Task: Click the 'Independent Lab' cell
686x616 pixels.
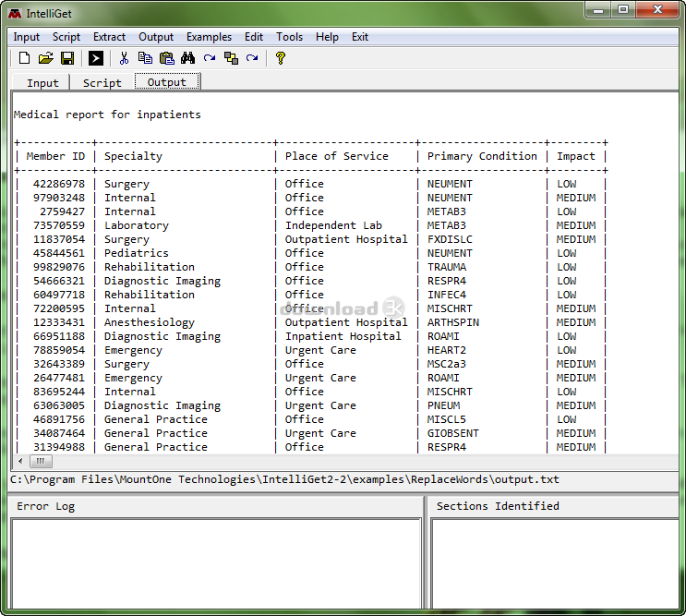Action: [x=333, y=225]
